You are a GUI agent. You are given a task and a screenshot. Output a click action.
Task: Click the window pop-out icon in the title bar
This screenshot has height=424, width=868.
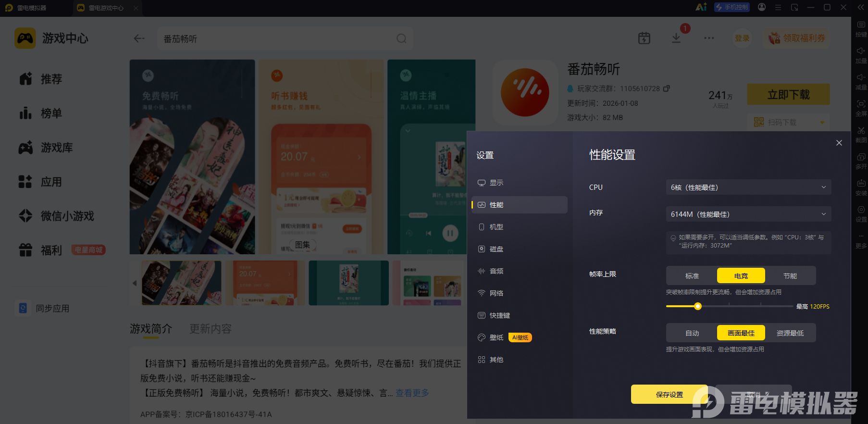click(794, 7)
